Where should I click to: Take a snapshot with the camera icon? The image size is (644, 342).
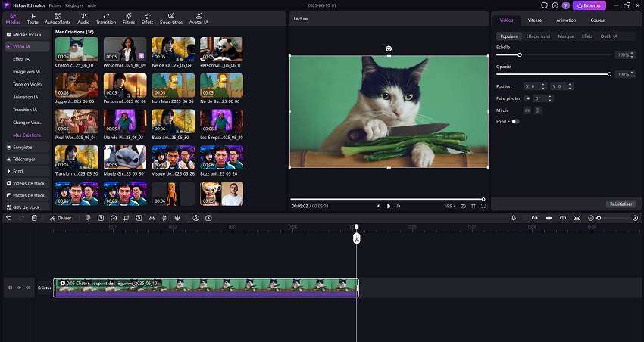[463, 207]
